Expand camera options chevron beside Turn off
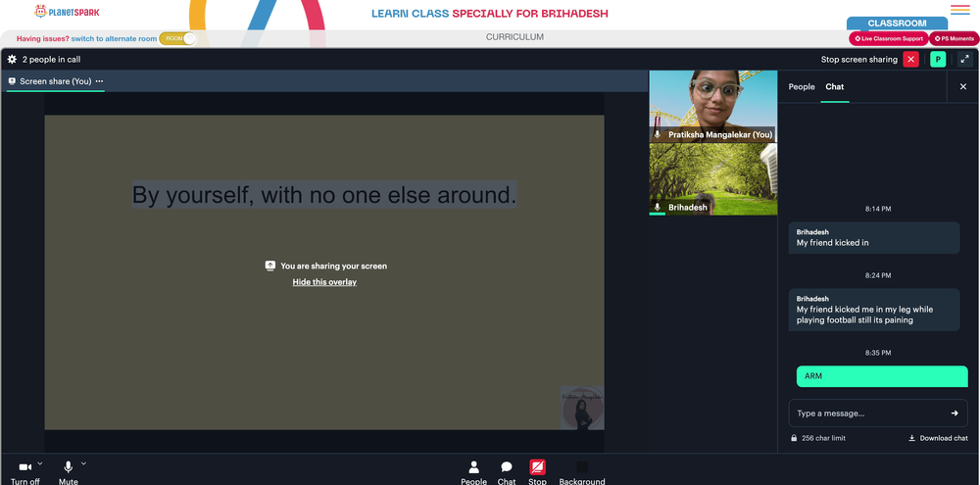The image size is (980, 485). coord(40,463)
